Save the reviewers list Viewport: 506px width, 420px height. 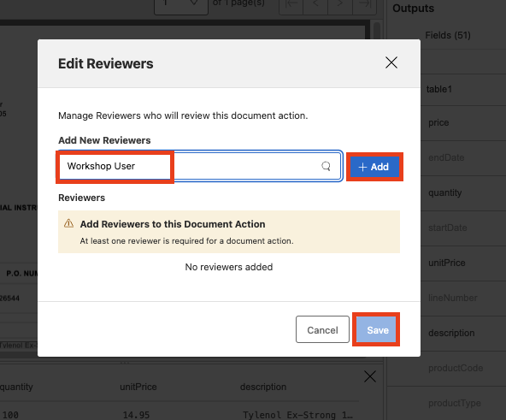point(376,329)
